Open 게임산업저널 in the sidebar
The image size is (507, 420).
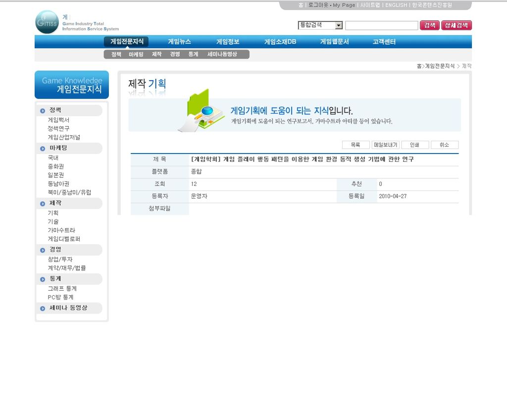pyautogui.click(x=64, y=137)
